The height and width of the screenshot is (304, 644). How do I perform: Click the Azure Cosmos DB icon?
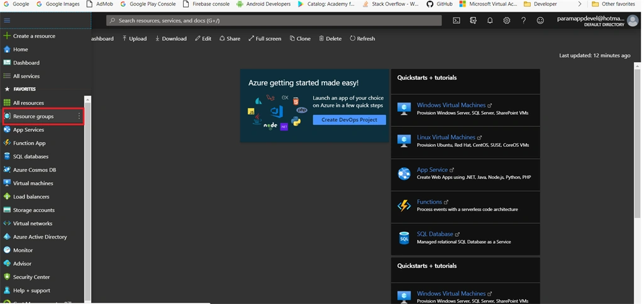pos(6,170)
